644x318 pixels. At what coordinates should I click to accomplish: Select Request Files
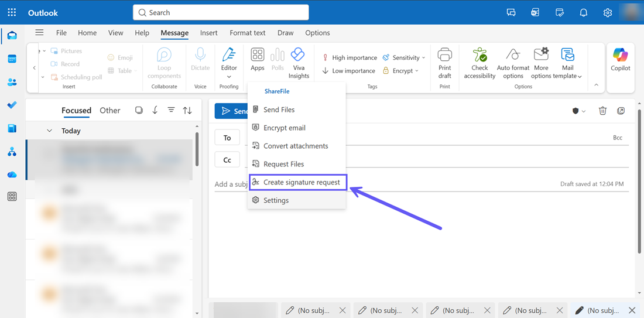(x=297, y=164)
